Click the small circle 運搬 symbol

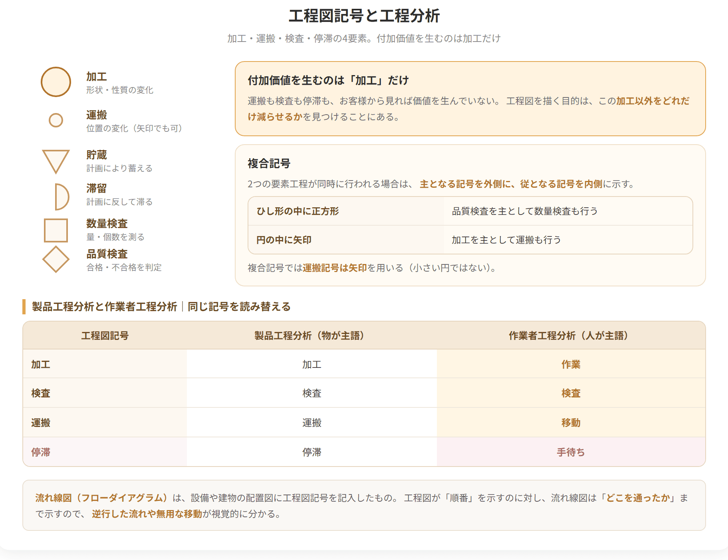point(56,120)
